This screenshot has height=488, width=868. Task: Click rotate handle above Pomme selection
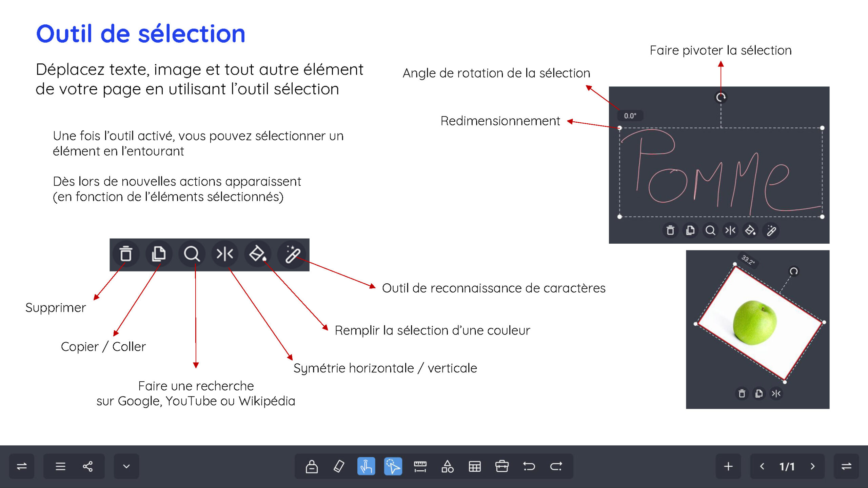coord(721,97)
